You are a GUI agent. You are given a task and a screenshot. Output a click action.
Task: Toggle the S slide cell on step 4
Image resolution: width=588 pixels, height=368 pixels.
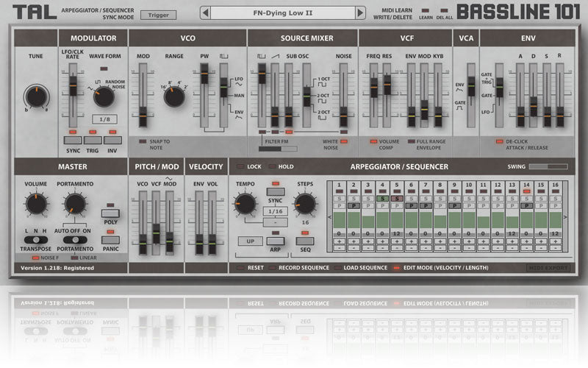pos(382,199)
